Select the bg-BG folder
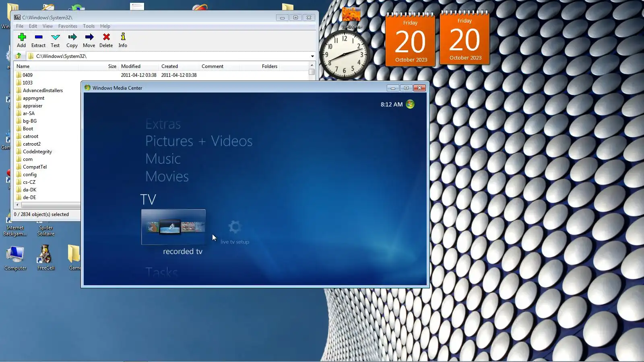Viewport: 644px width, 362px height. (x=30, y=121)
